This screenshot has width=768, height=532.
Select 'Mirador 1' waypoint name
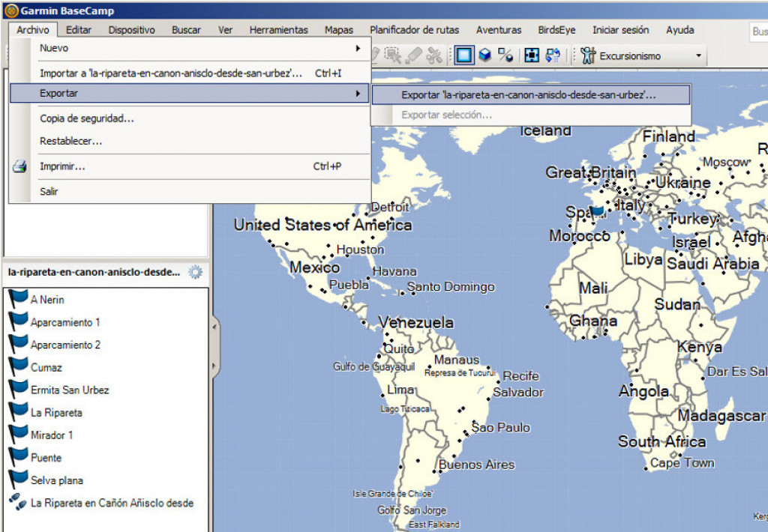point(52,435)
